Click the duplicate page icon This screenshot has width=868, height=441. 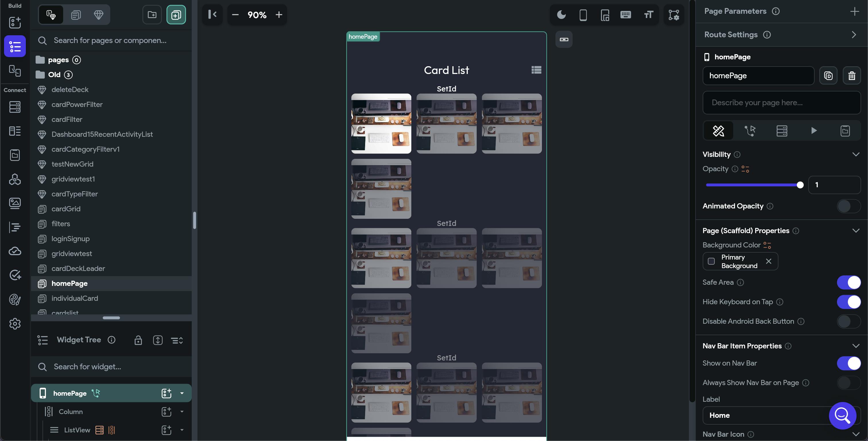(828, 76)
